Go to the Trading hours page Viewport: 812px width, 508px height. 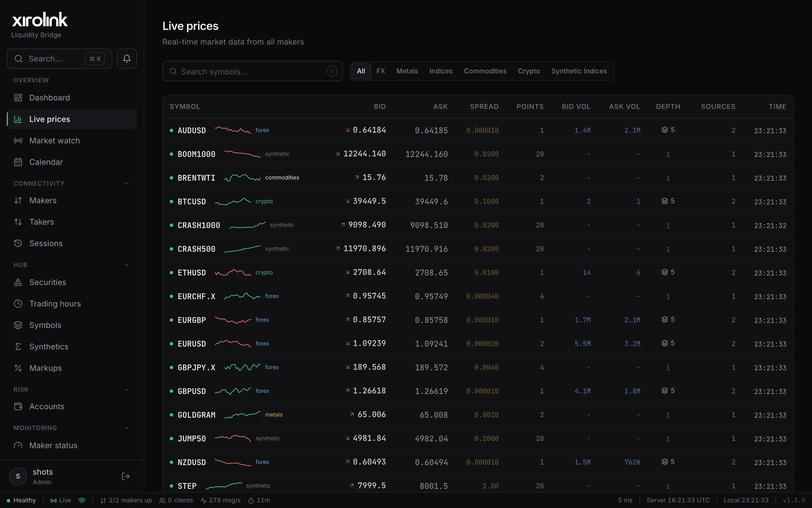[72, 304]
